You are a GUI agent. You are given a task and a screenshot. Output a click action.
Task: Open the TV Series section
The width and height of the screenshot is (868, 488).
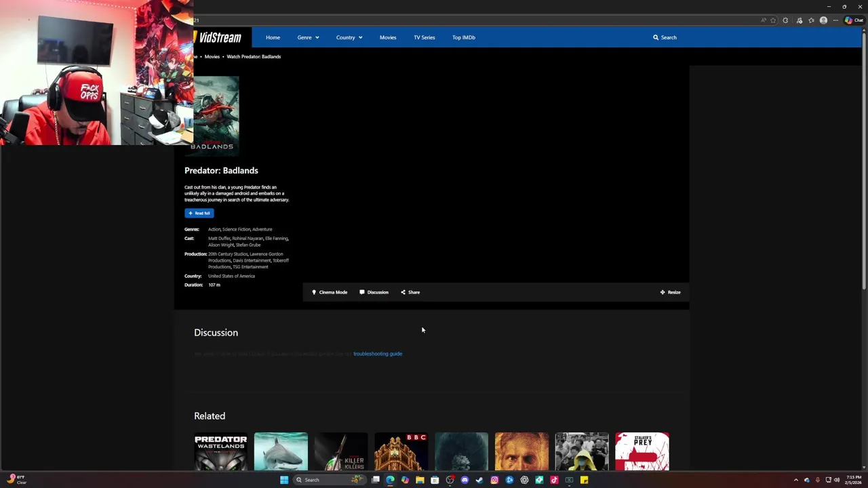(425, 37)
